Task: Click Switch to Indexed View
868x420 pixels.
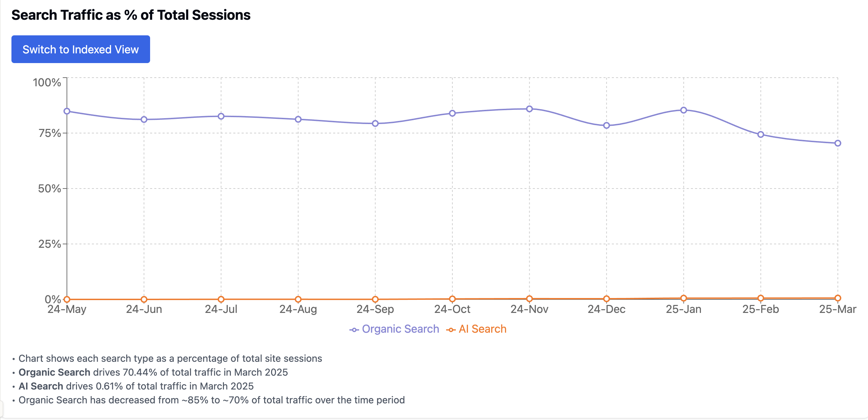Action: (x=80, y=49)
